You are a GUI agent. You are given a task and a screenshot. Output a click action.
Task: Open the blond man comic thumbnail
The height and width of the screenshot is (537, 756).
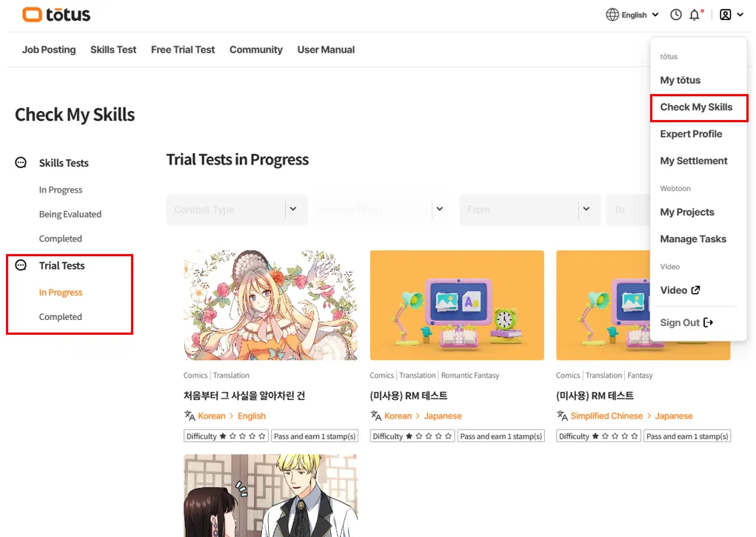pyautogui.click(x=270, y=496)
